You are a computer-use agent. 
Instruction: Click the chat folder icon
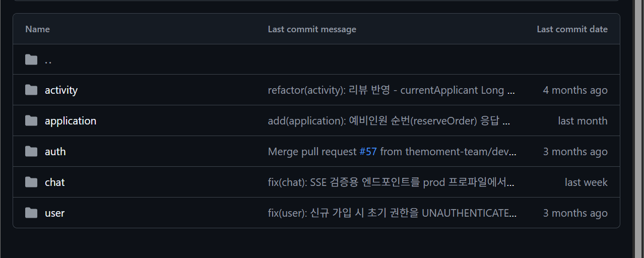(x=31, y=182)
